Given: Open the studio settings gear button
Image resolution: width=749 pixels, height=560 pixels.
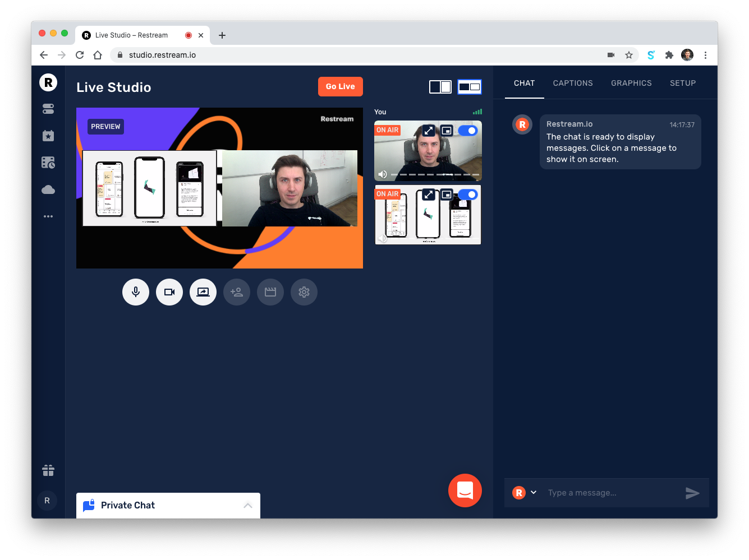Looking at the screenshot, I should point(304,292).
